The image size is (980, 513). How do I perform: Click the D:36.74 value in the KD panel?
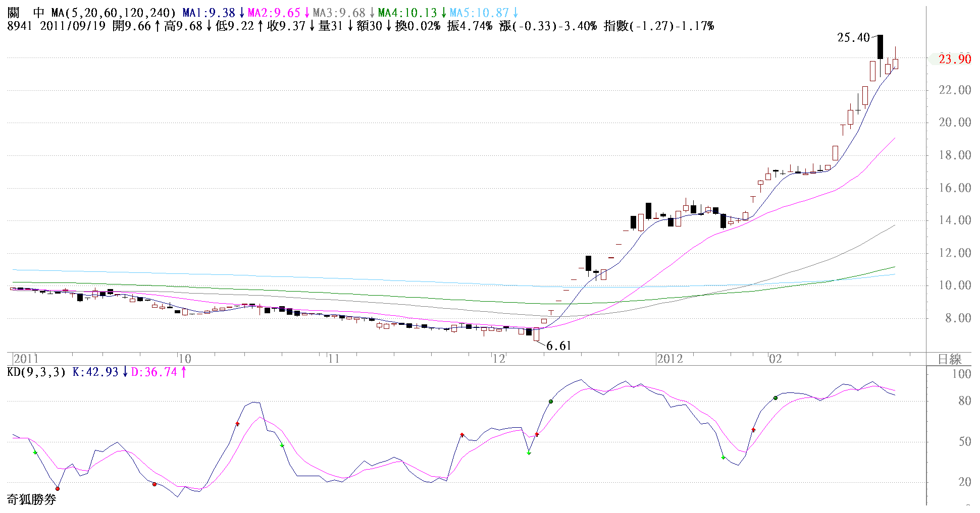pyautogui.click(x=154, y=372)
